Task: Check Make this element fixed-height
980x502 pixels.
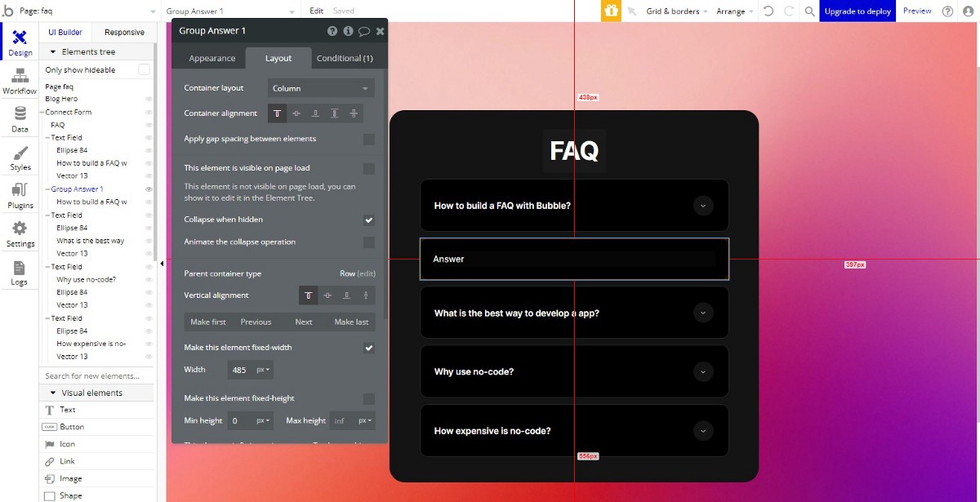Action: 369,399
